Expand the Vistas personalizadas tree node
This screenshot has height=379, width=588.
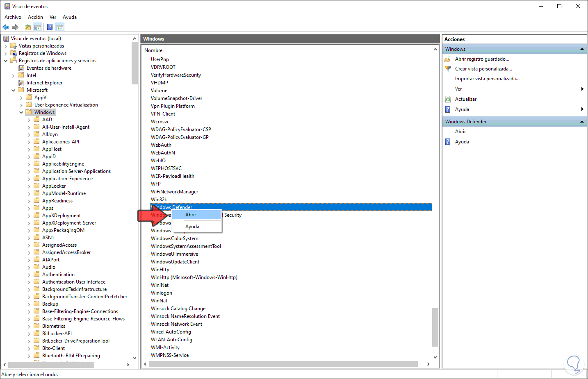(x=5, y=46)
